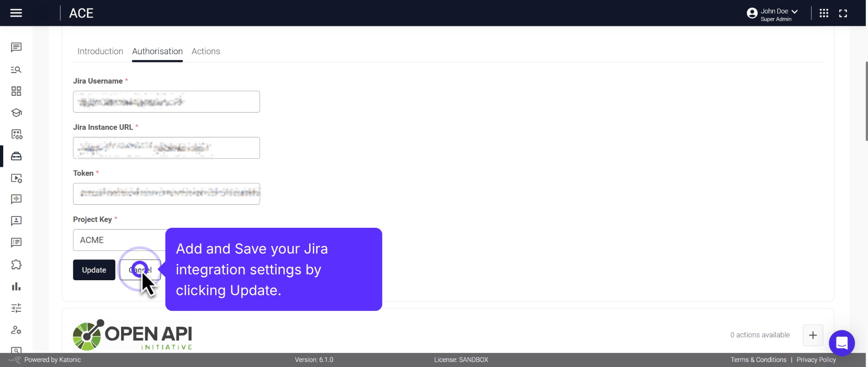Click the 'Powered by Katonic' footer text
Image resolution: width=868 pixels, height=367 pixels.
(x=52, y=360)
